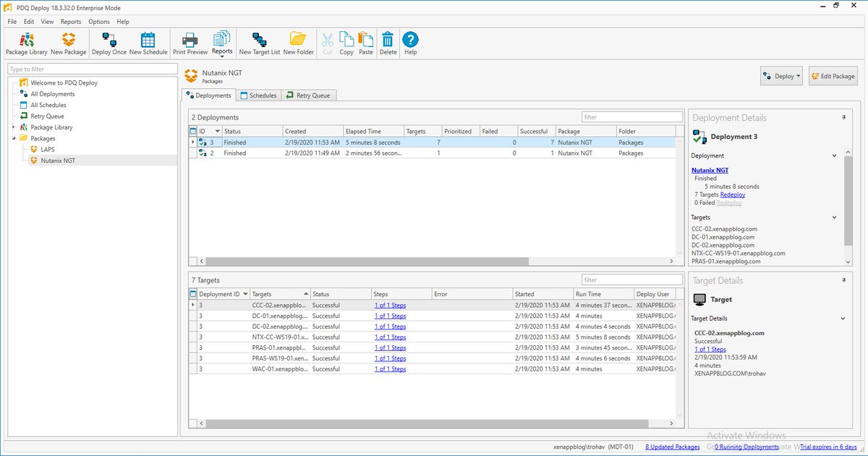Click the Type to filter tree field
Image resolution: width=868 pixels, height=456 pixels.
pyautogui.click(x=92, y=69)
